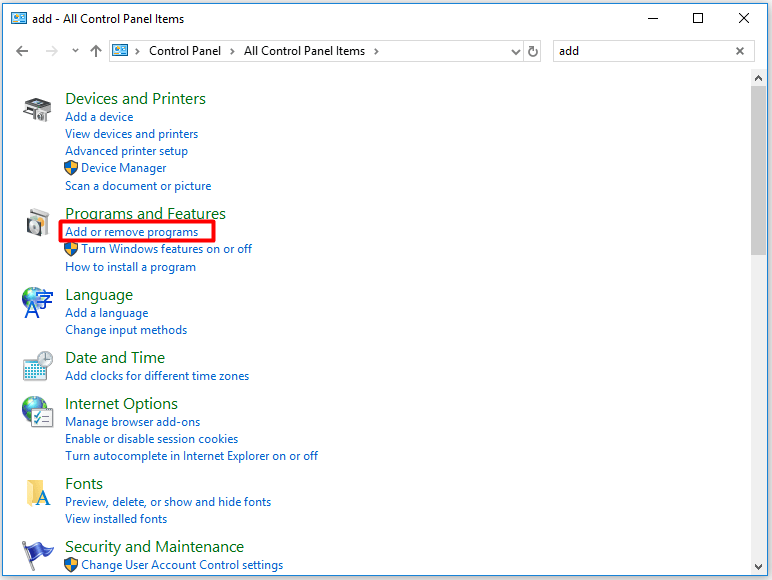
Task: Open Add clocks for different time zones
Action: 157,376
